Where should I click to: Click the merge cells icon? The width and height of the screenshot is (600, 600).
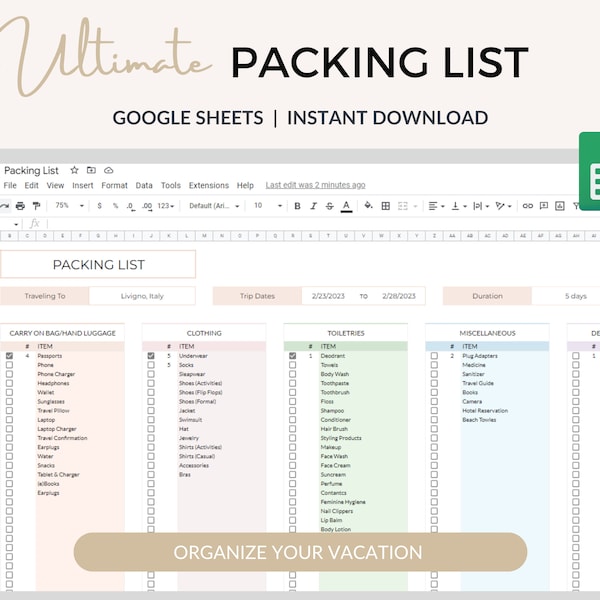tap(403, 206)
